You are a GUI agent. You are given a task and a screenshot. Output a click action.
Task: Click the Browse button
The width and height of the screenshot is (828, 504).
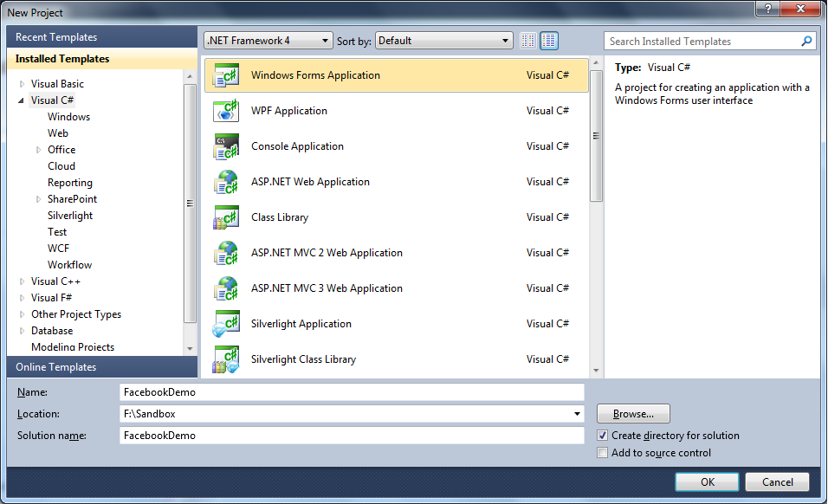point(632,413)
